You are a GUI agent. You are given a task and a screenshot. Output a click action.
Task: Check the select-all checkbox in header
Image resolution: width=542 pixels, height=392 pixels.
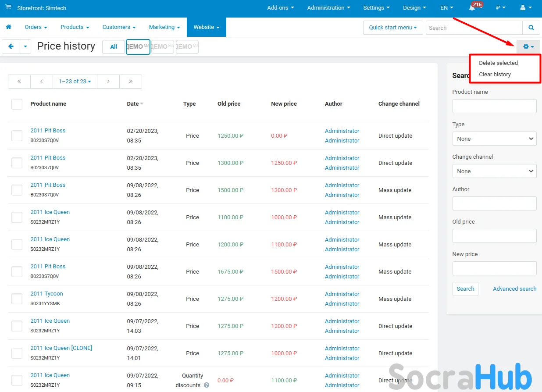click(x=17, y=104)
